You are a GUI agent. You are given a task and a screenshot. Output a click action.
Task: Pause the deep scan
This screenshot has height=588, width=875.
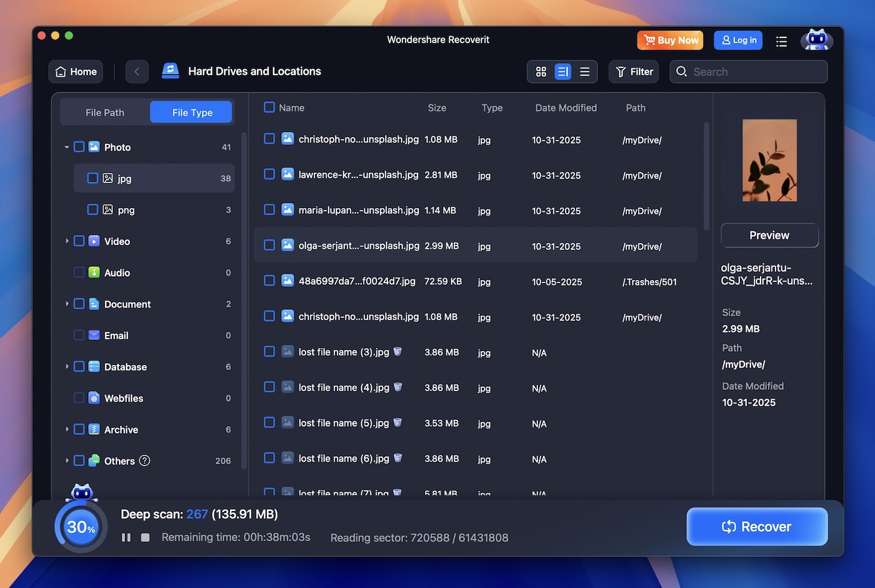pyautogui.click(x=126, y=537)
